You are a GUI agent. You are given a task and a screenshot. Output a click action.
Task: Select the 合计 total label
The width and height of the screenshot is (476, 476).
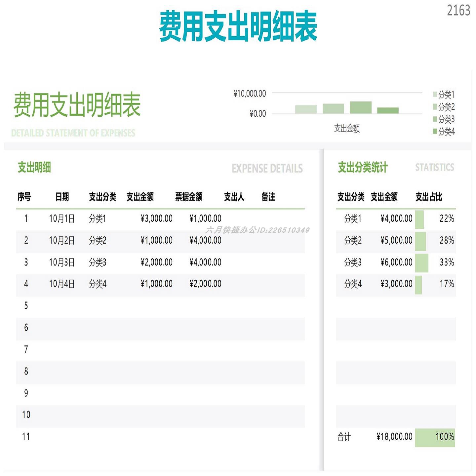(344, 437)
